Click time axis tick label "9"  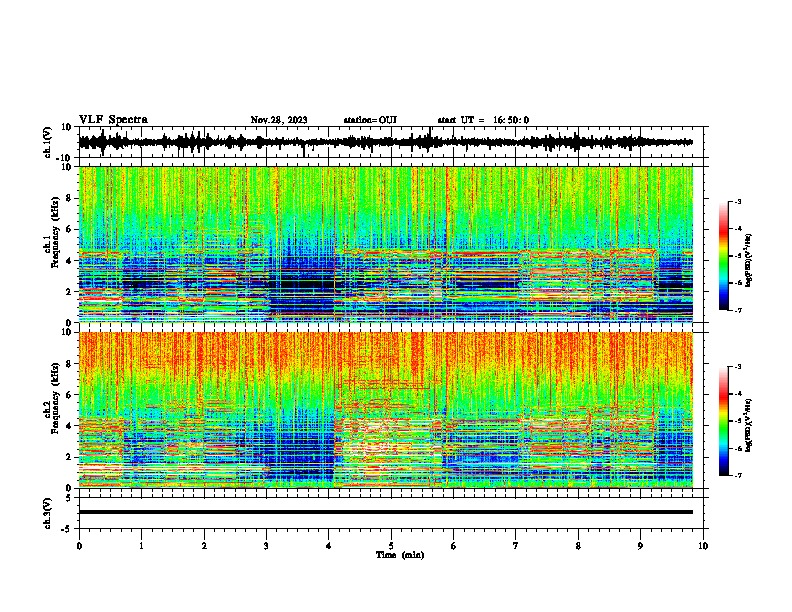(x=640, y=546)
